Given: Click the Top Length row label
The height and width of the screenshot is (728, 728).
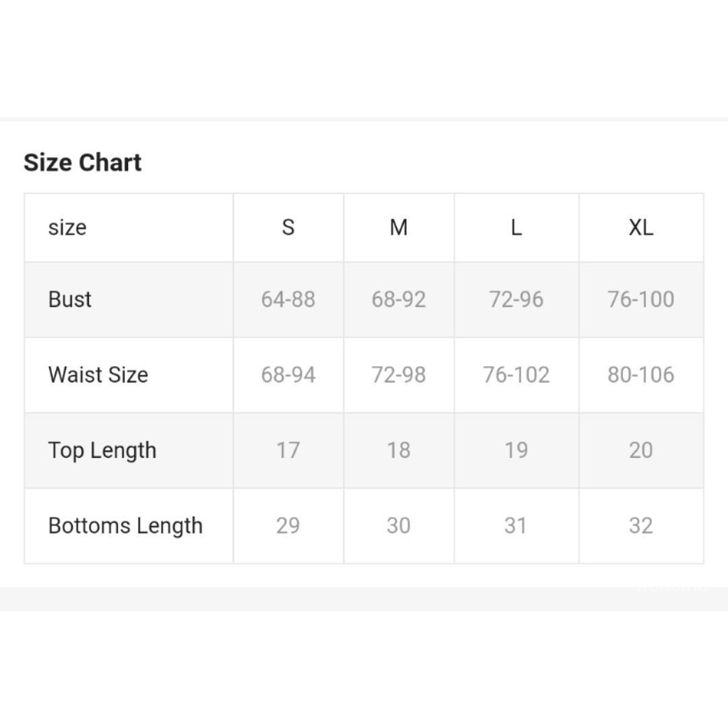Looking at the screenshot, I should pos(102,450).
